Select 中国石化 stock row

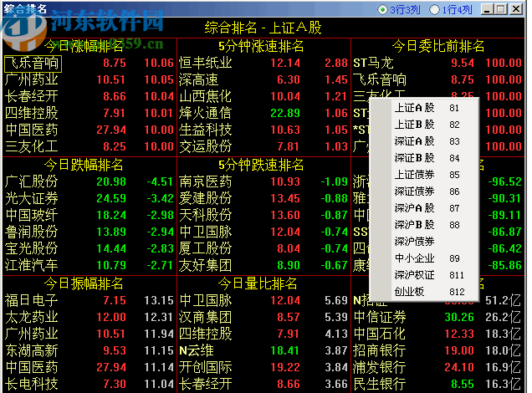tap(437, 334)
